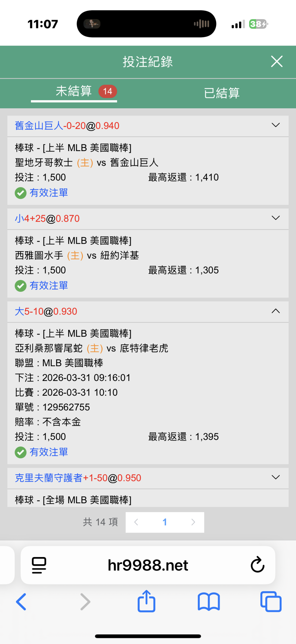Go to next page of bet records
Image resolution: width=296 pixels, height=644 pixels.
click(x=193, y=522)
